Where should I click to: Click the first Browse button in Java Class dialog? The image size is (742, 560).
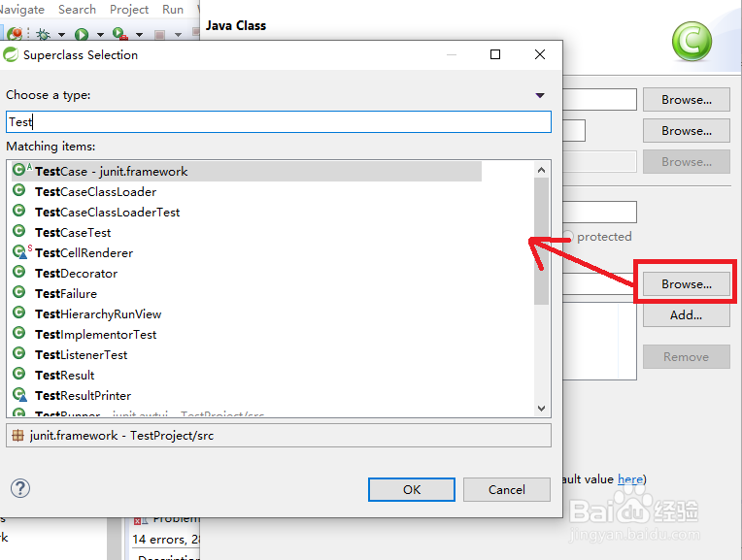tap(687, 100)
